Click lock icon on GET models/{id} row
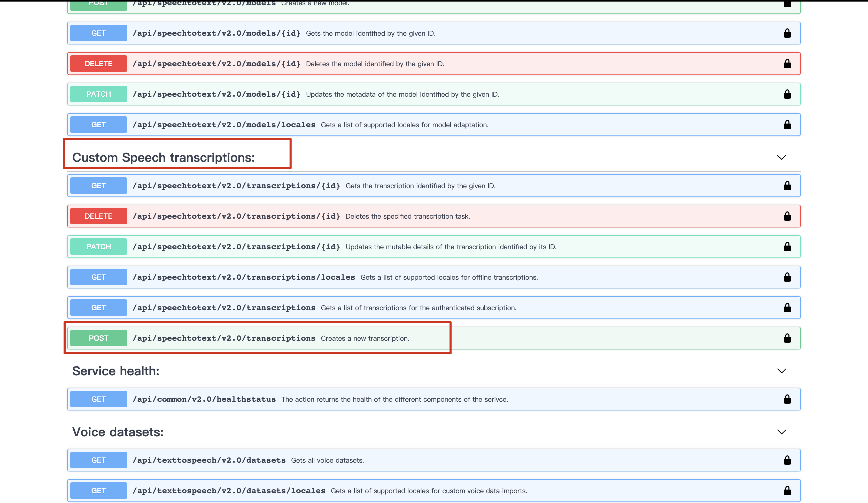The image size is (868, 503). [787, 33]
